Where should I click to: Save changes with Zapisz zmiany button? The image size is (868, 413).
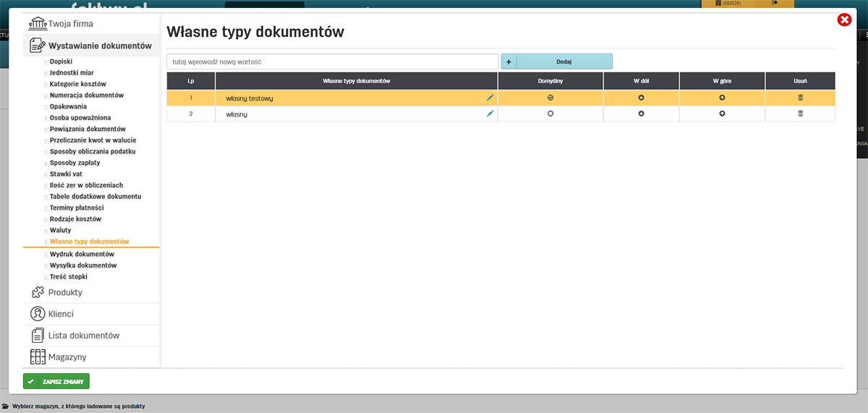(x=56, y=381)
